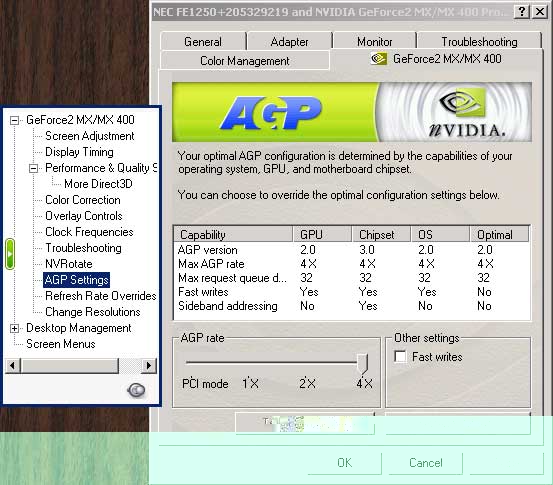Click the left scroll arrow in tree panel
Image resolution: width=553 pixels, height=485 pixels.
click(x=13, y=365)
